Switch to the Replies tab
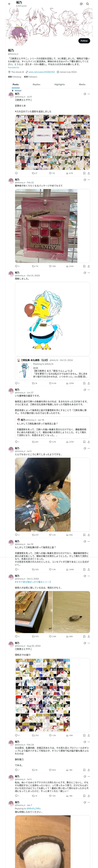 pos(36,85)
